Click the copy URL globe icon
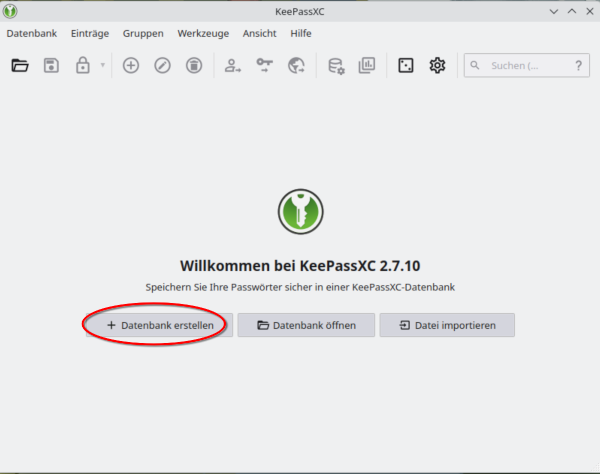 click(296, 66)
